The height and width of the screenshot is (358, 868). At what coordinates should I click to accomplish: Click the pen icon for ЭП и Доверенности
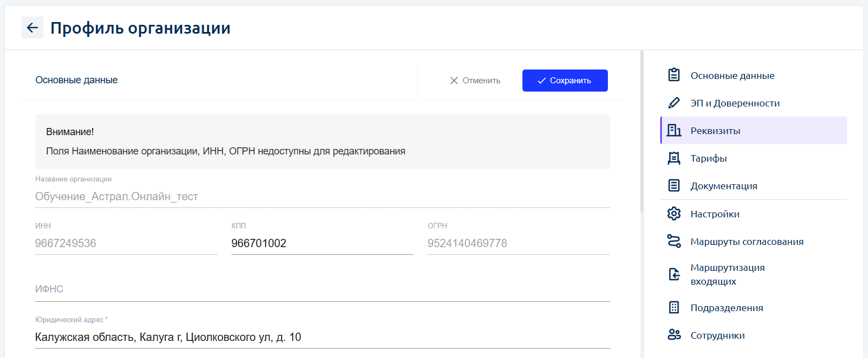pyautogui.click(x=674, y=103)
